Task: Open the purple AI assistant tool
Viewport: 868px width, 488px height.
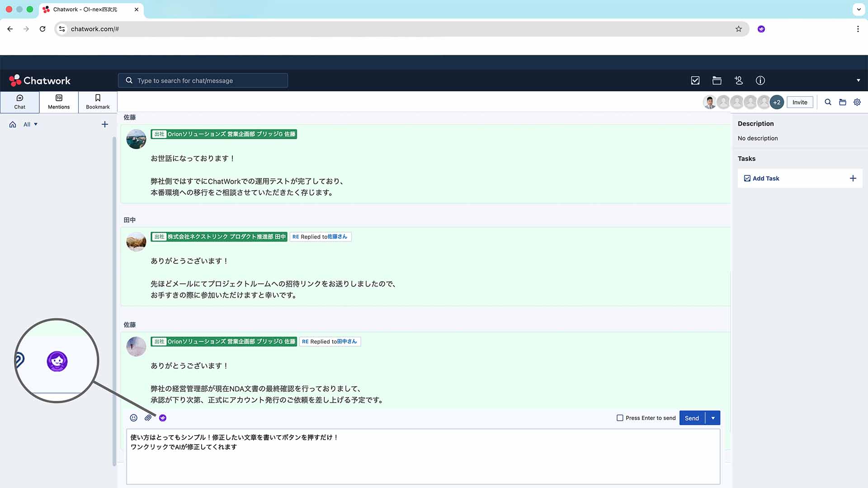Action: pyautogui.click(x=163, y=418)
